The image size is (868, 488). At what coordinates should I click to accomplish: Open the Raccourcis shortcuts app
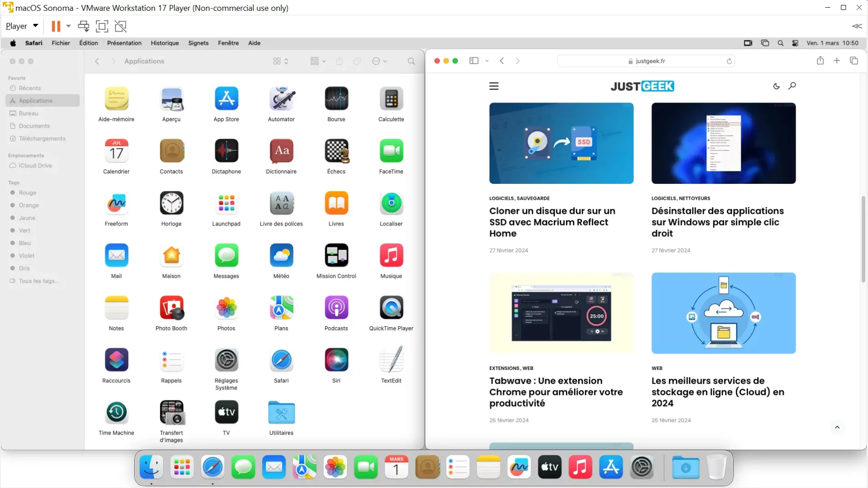click(116, 360)
